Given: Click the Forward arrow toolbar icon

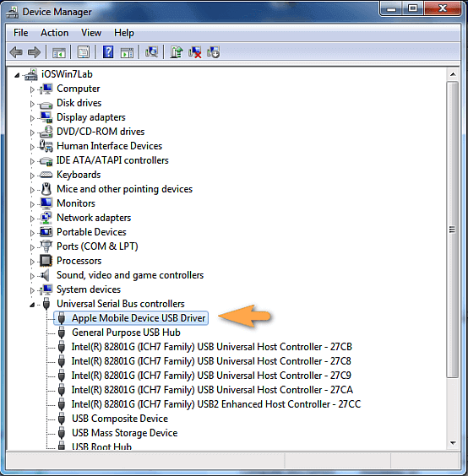Looking at the screenshot, I should [x=34, y=52].
